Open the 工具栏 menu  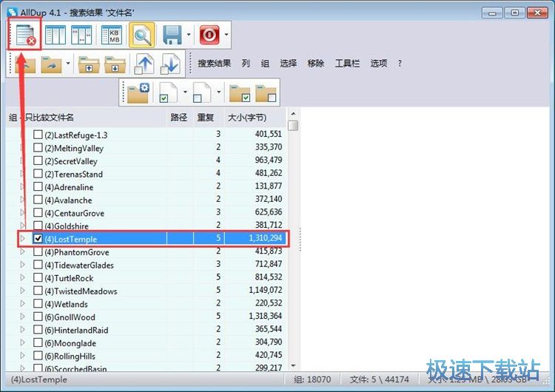pyautogui.click(x=347, y=64)
